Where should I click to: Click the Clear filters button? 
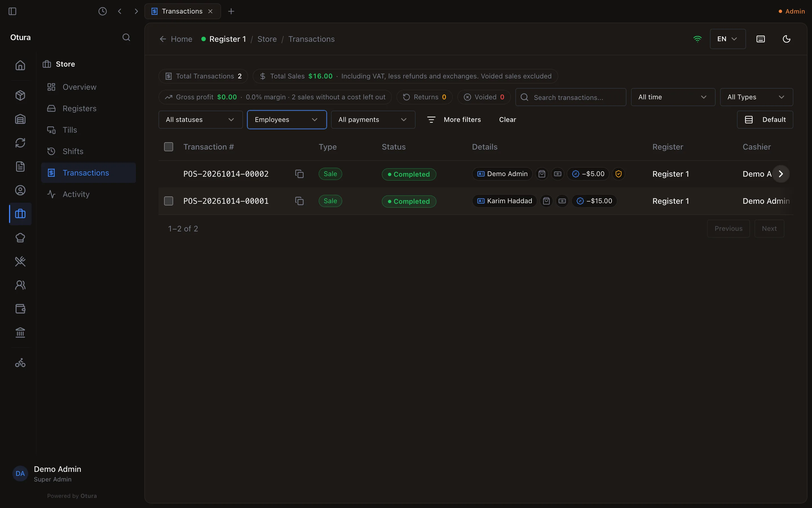point(507,120)
